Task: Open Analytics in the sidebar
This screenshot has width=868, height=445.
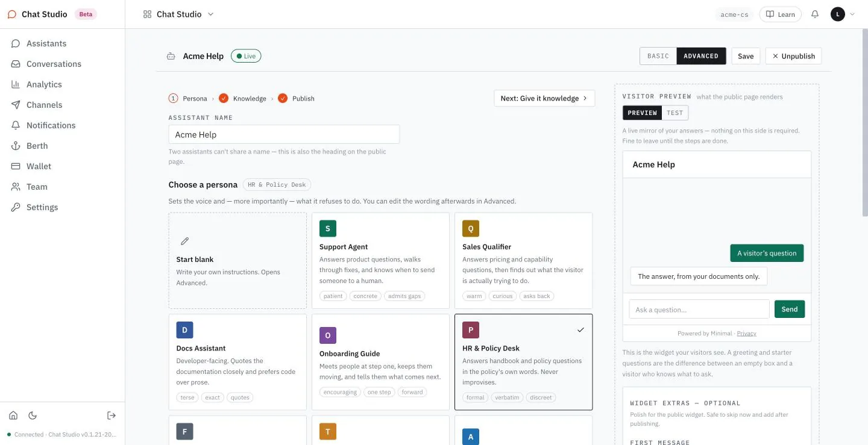Action: (x=63, y=84)
